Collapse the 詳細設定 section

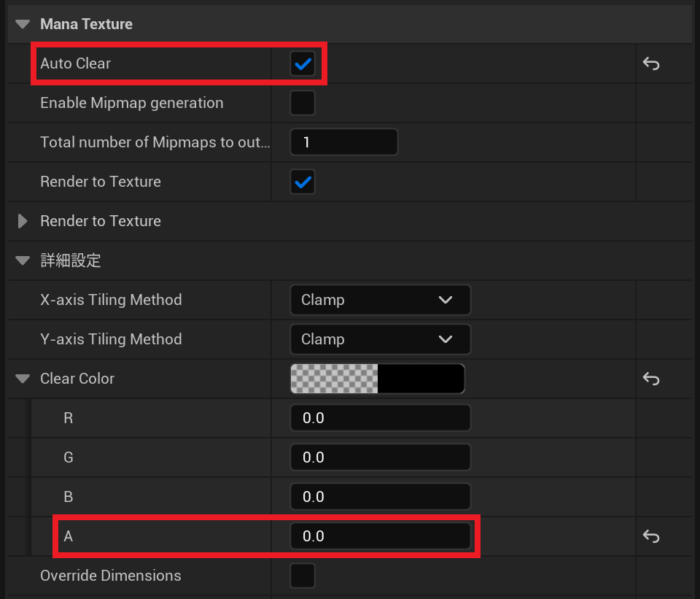click(23, 260)
